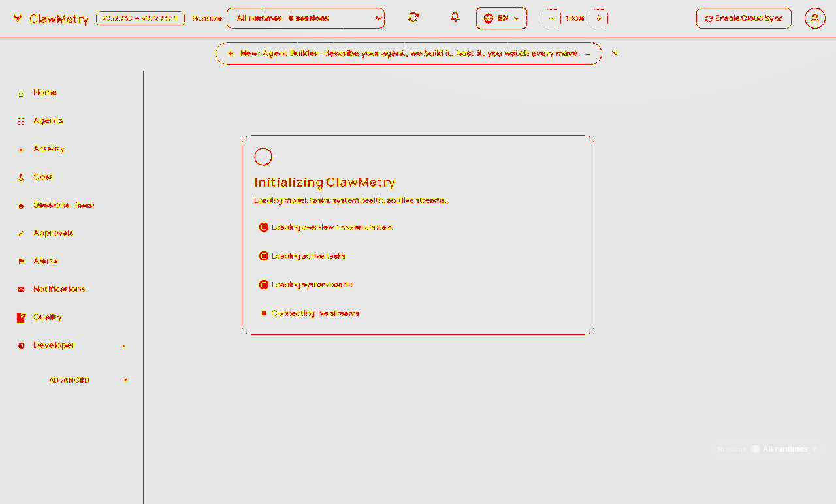Viewport: 836px width, 504px height.
Task: Open the user profile icon
Action: tap(815, 18)
